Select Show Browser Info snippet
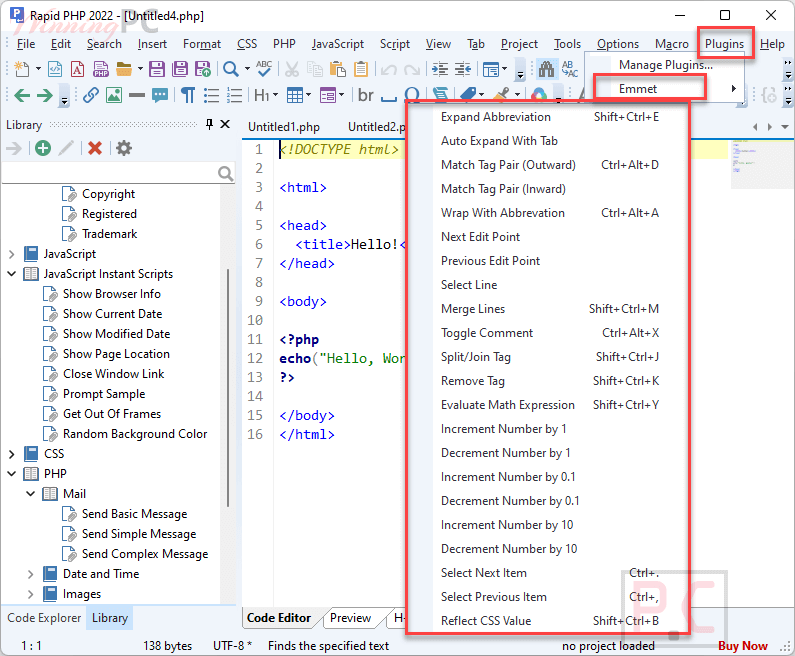 [x=112, y=294]
